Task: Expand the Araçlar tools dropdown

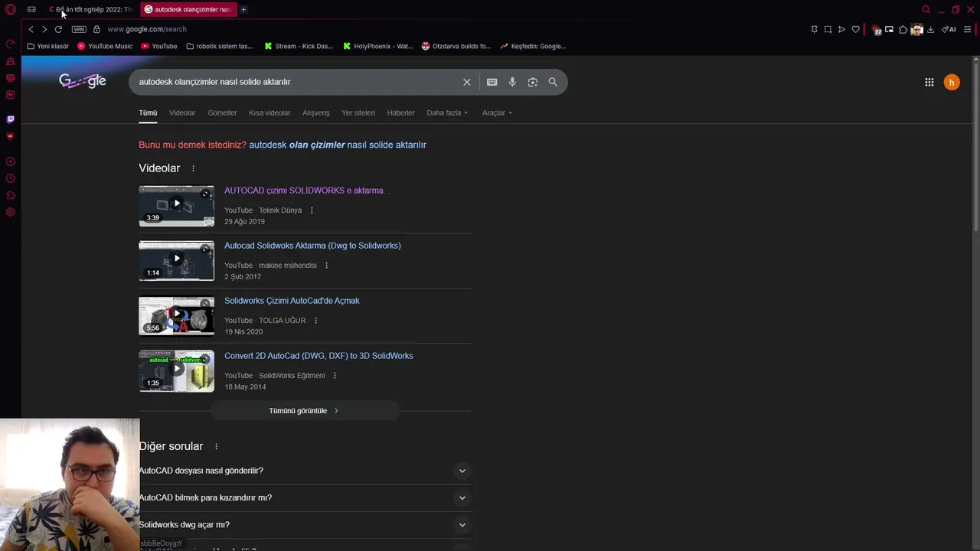Action: (x=497, y=112)
